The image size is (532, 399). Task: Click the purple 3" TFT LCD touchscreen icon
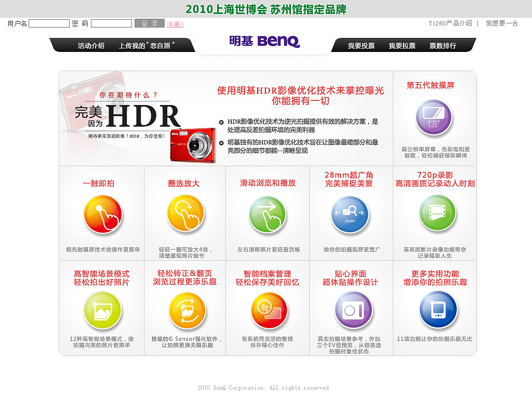point(434,117)
